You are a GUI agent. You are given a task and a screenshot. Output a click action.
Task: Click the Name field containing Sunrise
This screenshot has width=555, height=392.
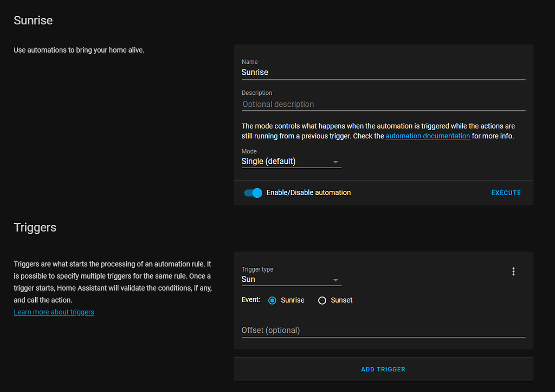tap(383, 72)
